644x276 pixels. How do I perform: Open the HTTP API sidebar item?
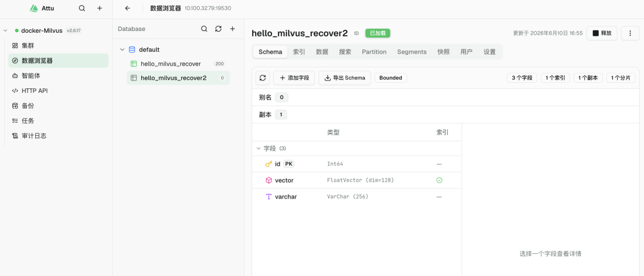click(58, 91)
